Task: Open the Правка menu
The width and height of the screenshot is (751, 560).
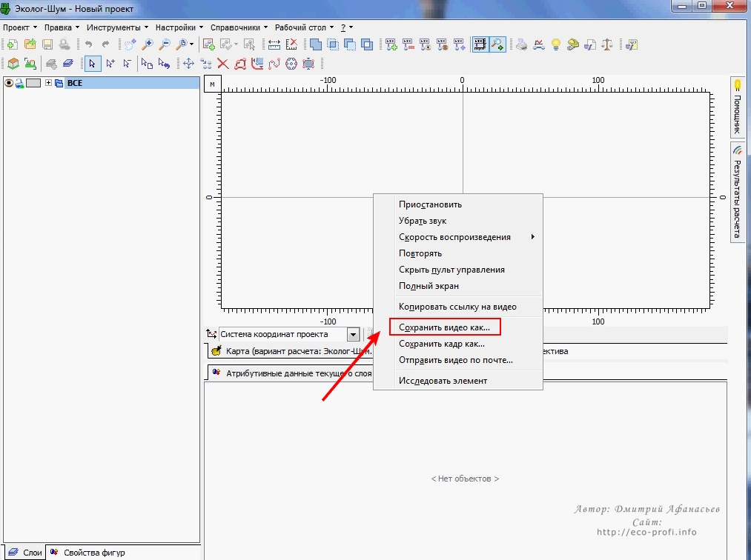Action: pos(62,27)
